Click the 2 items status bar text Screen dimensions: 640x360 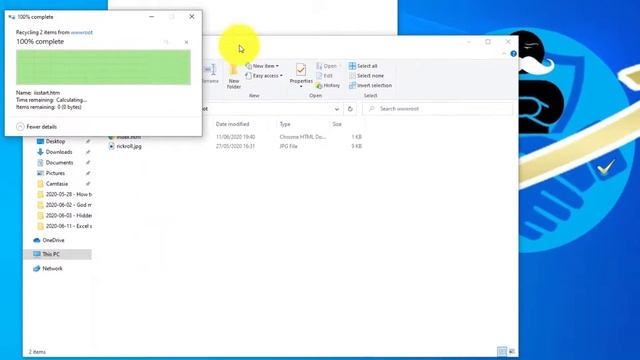[37, 352]
